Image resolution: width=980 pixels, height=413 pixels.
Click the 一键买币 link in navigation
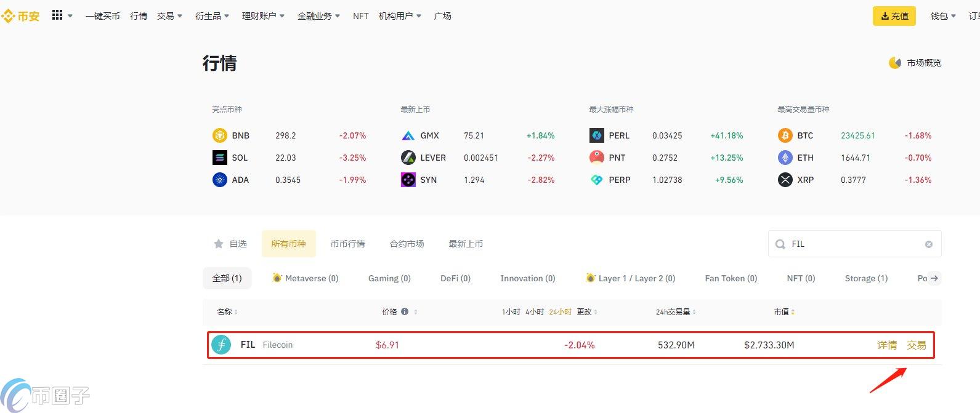point(103,16)
